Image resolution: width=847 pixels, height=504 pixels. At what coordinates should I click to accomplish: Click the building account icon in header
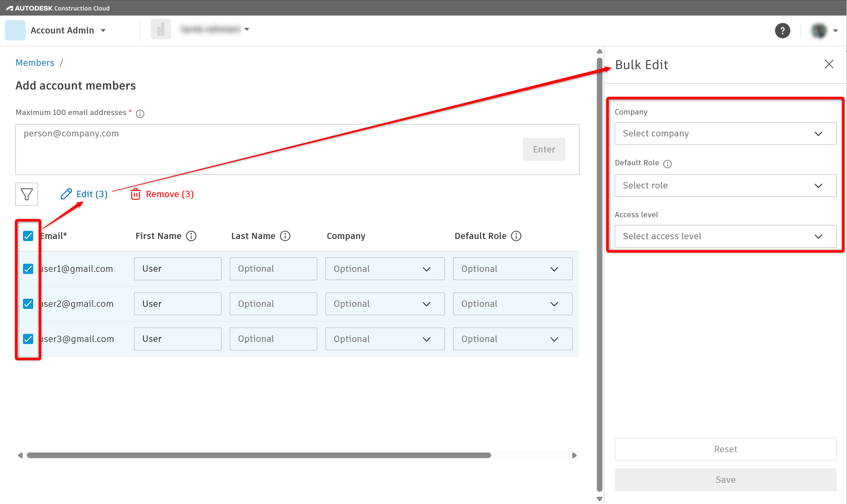(x=161, y=30)
